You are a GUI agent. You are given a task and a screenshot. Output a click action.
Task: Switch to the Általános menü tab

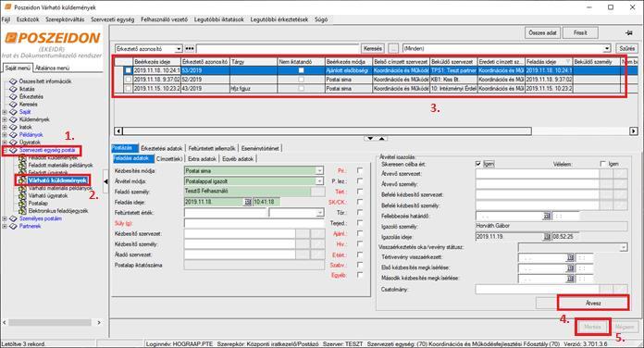[52, 68]
